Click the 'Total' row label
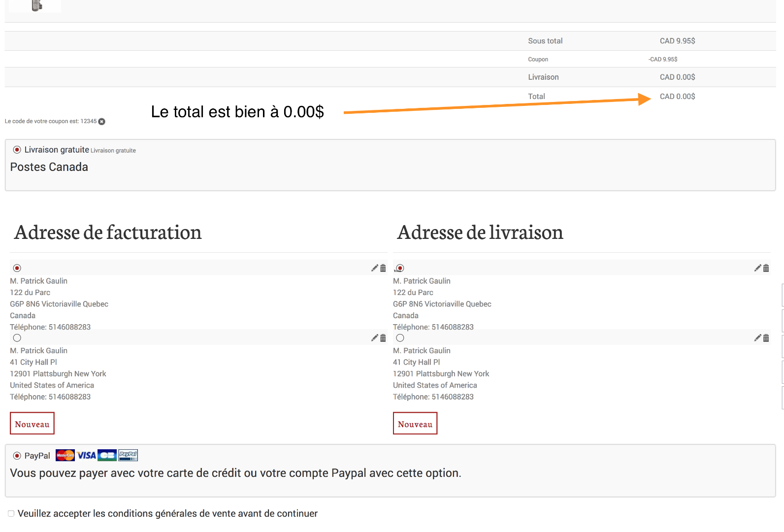This screenshot has width=784, height=532. tap(536, 97)
